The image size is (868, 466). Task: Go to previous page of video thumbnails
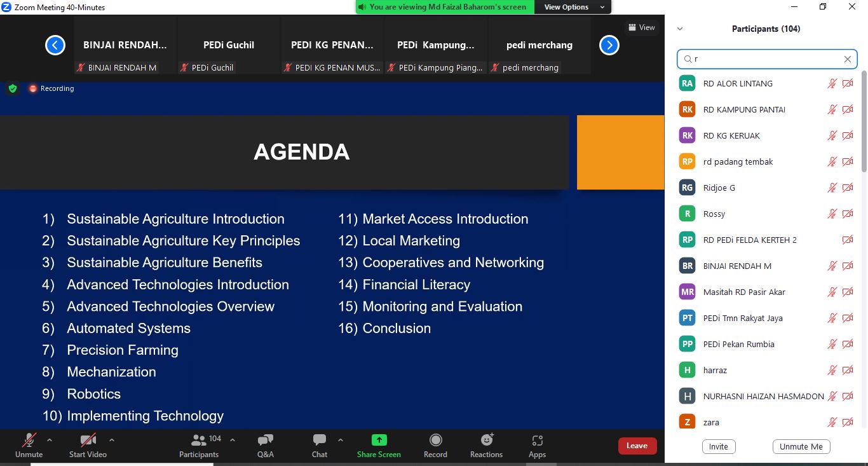click(55, 45)
